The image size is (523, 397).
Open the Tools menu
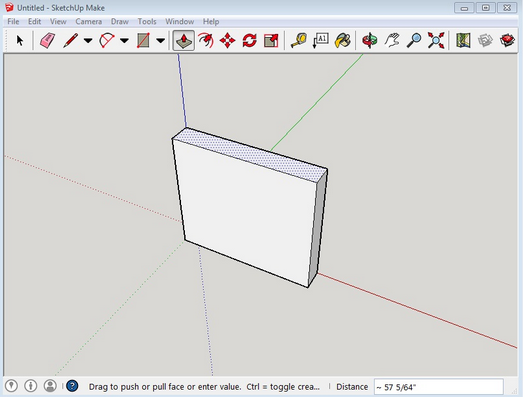147,22
